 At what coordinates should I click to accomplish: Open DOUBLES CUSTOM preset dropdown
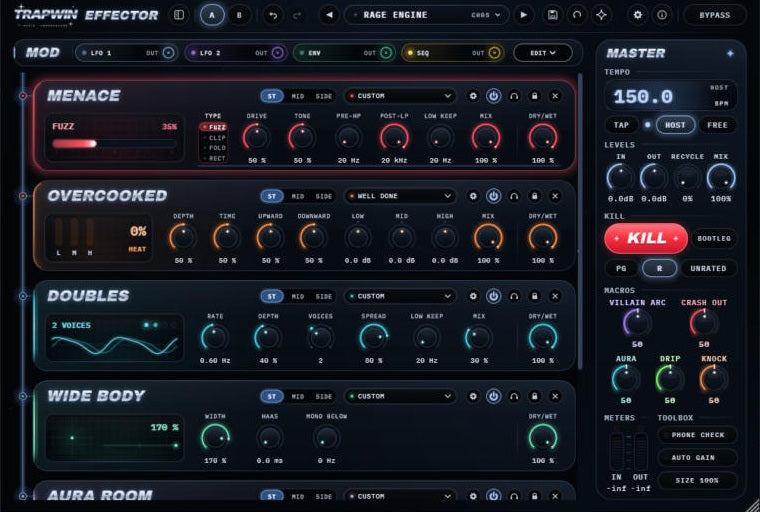click(401, 296)
